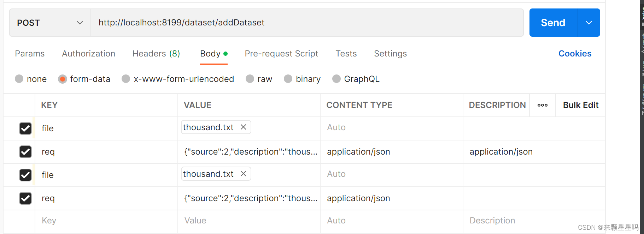Screen dimensions: 644x234
Task: Switch to the Headers (8) tab
Action: click(156, 54)
